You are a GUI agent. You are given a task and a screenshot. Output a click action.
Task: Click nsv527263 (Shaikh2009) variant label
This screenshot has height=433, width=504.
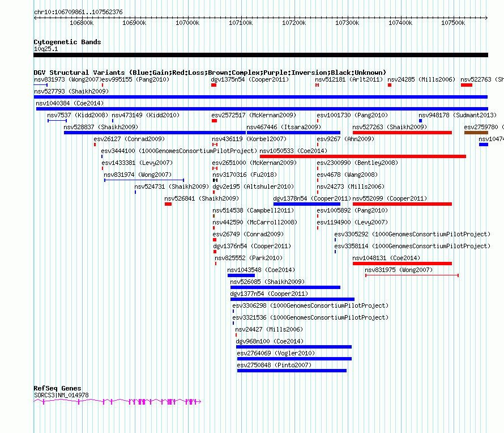pos(390,127)
